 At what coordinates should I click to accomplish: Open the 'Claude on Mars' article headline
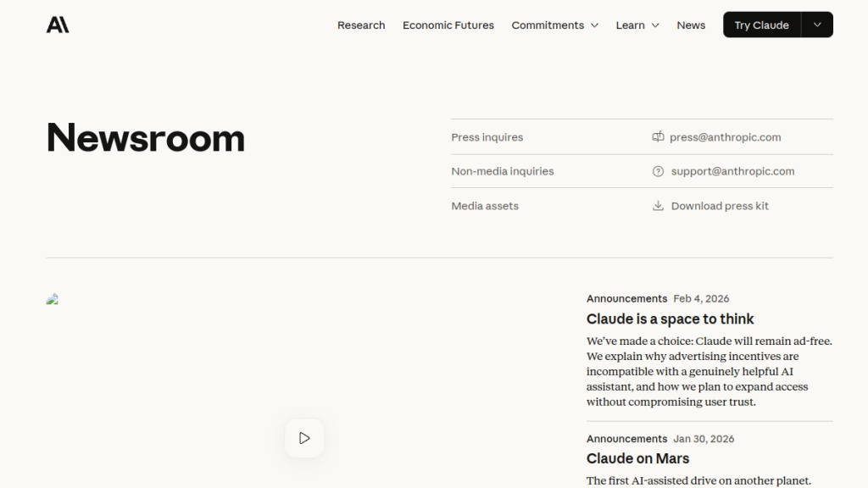[x=637, y=458]
